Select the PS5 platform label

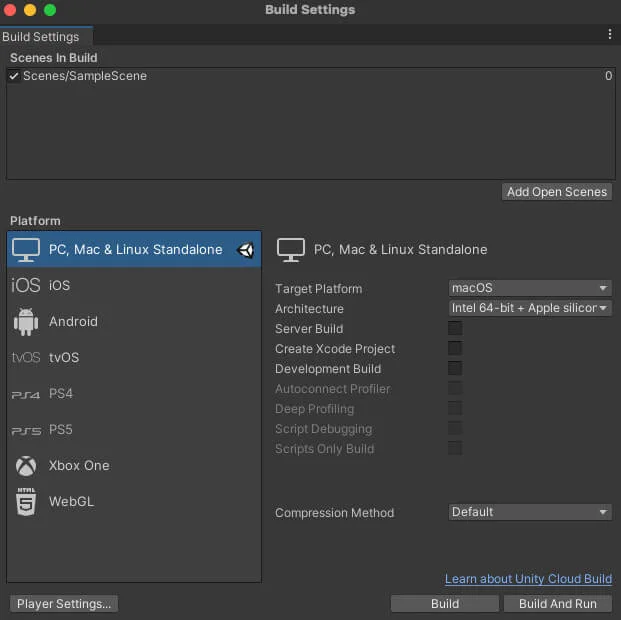tap(61, 430)
